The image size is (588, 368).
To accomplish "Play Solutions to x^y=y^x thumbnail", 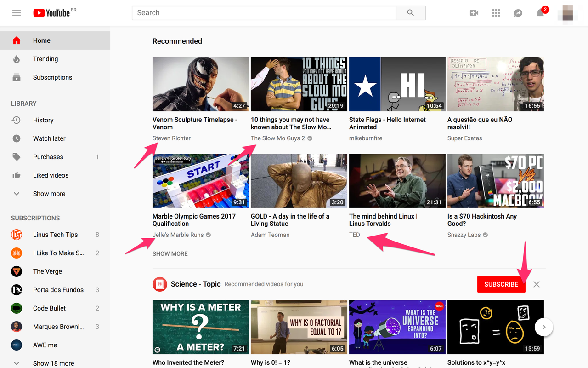I will (496, 327).
